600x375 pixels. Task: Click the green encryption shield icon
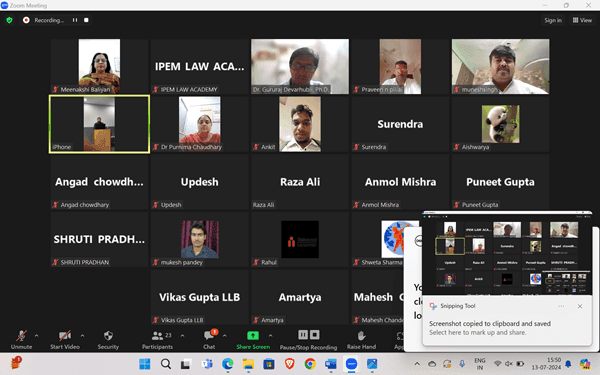tap(9, 20)
